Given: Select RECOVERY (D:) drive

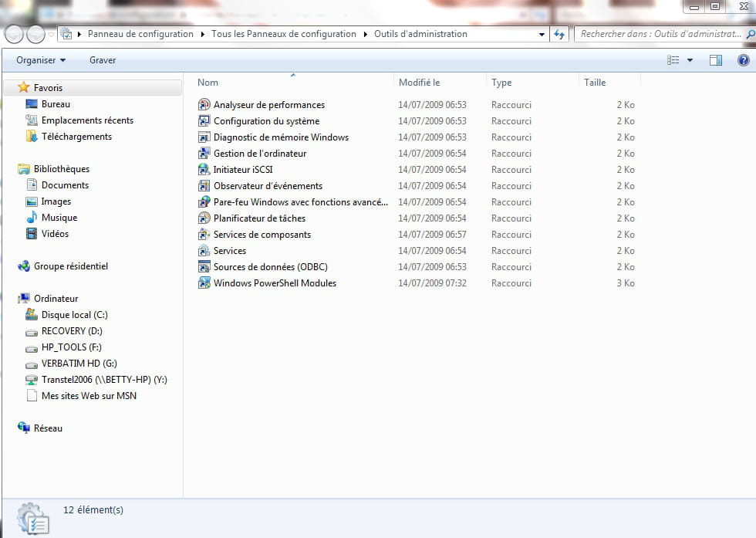Looking at the screenshot, I should tap(72, 331).
